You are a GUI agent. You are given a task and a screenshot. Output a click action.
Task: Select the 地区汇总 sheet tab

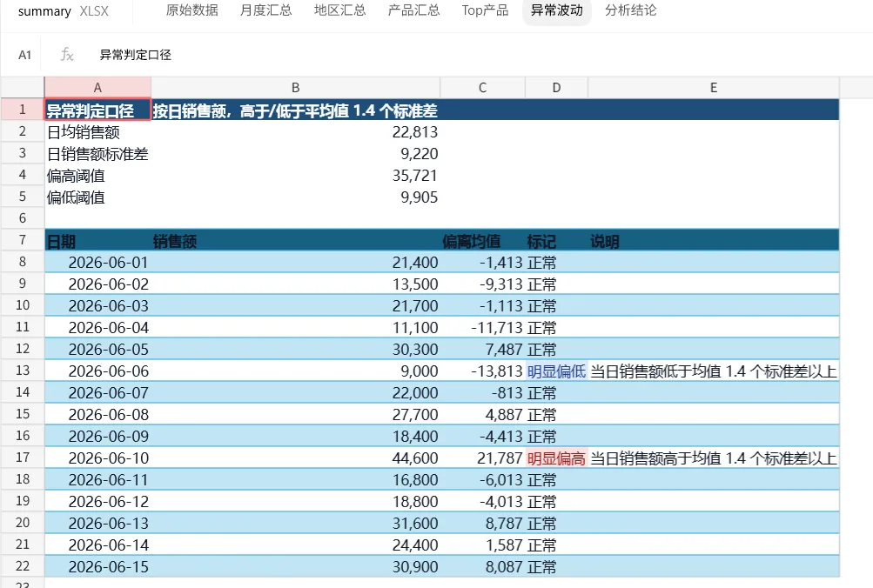[340, 10]
